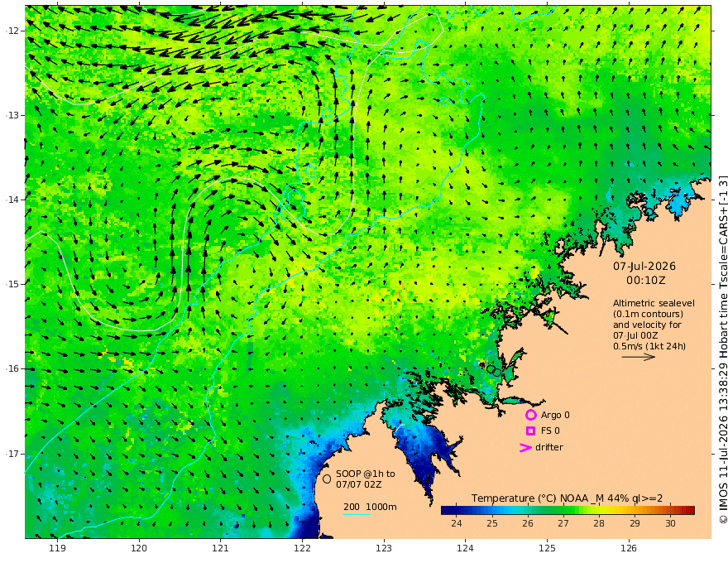This screenshot has height=563, width=728.
Task: Click the '0.5m/s (1kt 24h)' label
Action: click(649, 346)
